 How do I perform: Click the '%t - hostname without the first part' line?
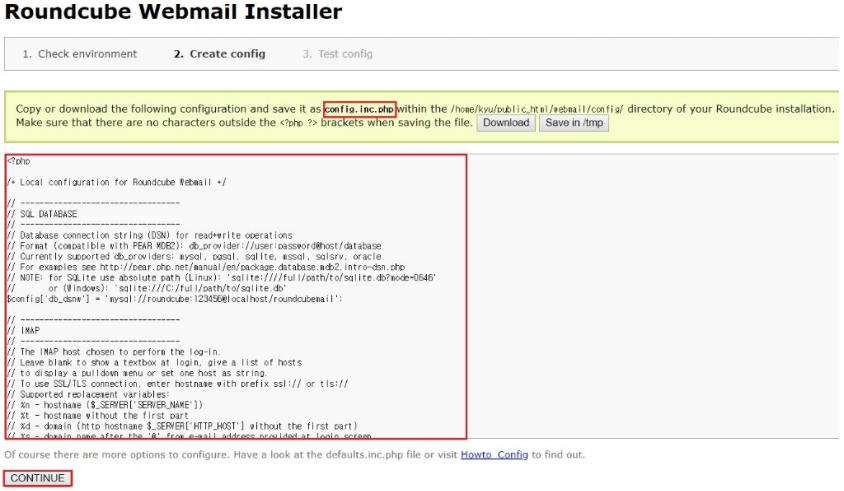click(x=98, y=416)
